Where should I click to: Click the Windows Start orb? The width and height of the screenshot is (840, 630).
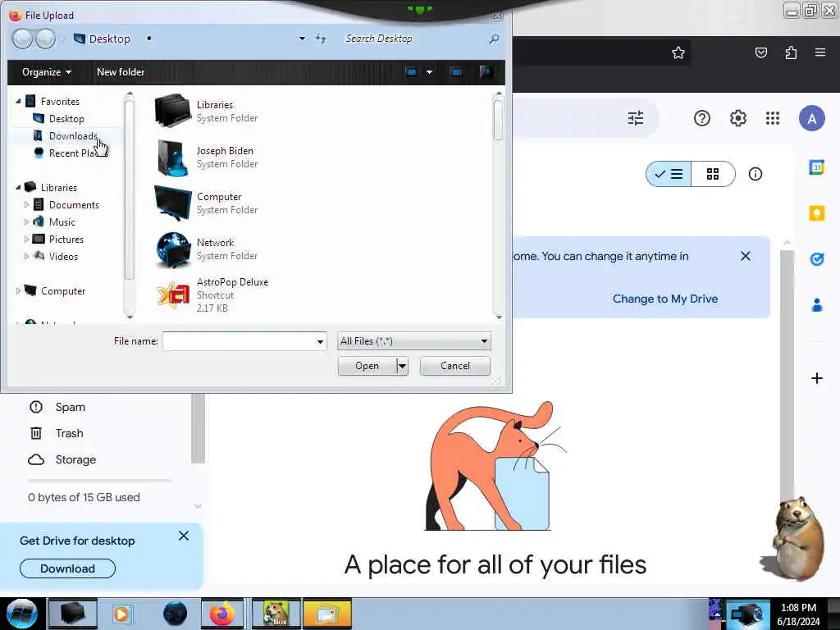tap(21, 614)
